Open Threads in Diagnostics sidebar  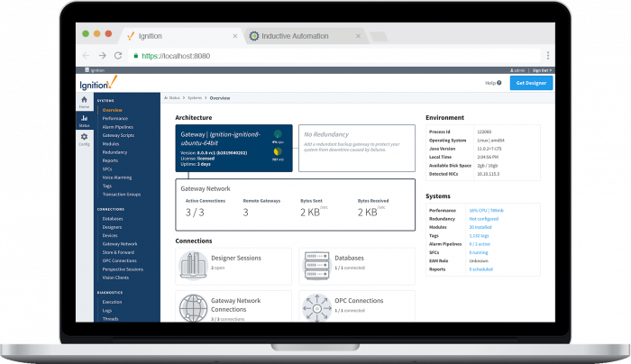pos(110,319)
